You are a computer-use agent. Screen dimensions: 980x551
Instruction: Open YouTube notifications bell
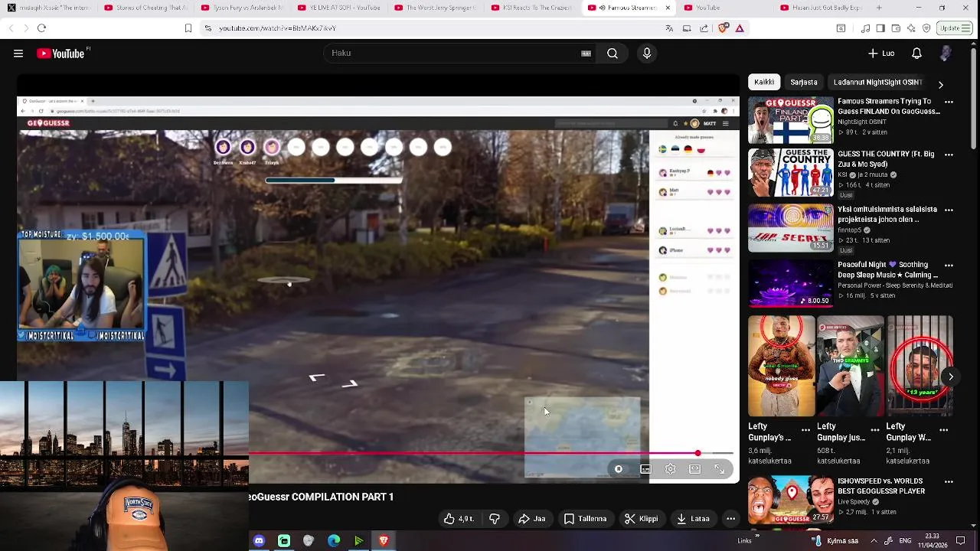pyautogui.click(x=916, y=53)
